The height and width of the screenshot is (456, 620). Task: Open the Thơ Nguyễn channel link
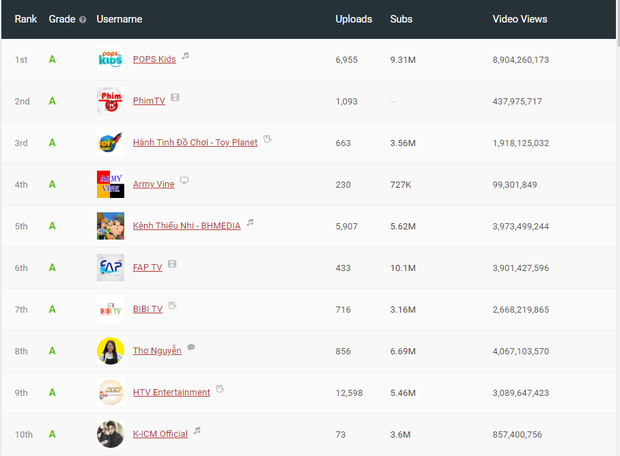point(157,351)
